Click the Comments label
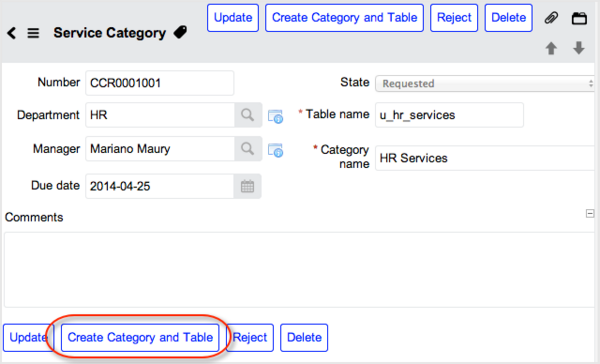Image resolution: width=600 pixels, height=364 pixels. (x=34, y=217)
